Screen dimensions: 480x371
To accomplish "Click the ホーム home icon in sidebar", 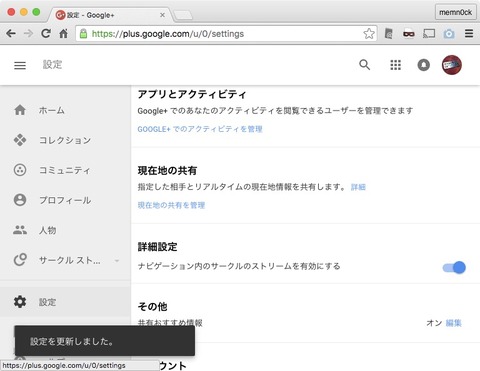I will coord(20,110).
